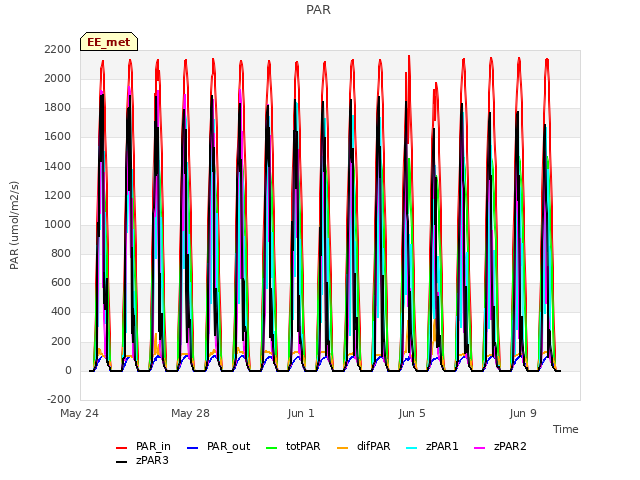Click the 0 y-axis tick label
Viewport: 640px width, 480px height.
[68, 371]
